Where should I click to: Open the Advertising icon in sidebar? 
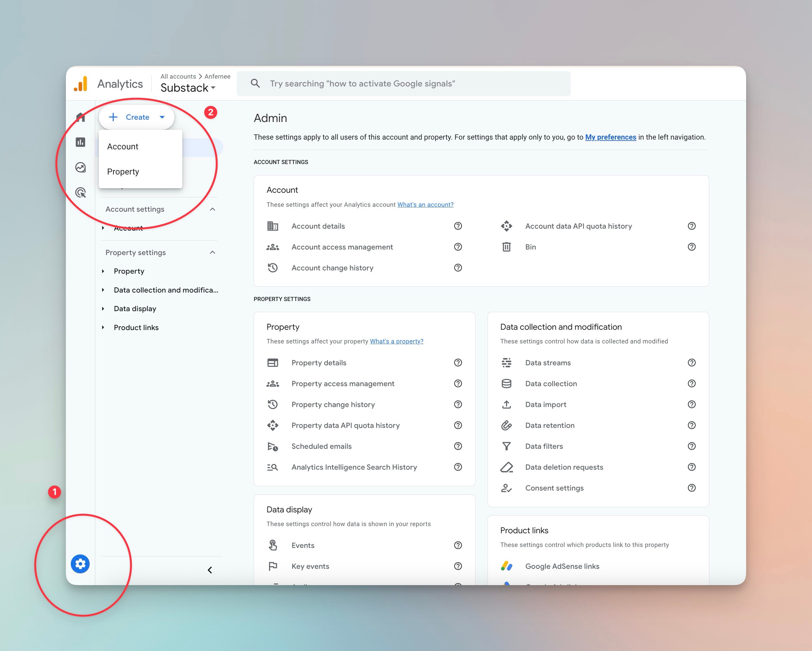[x=80, y=192]
